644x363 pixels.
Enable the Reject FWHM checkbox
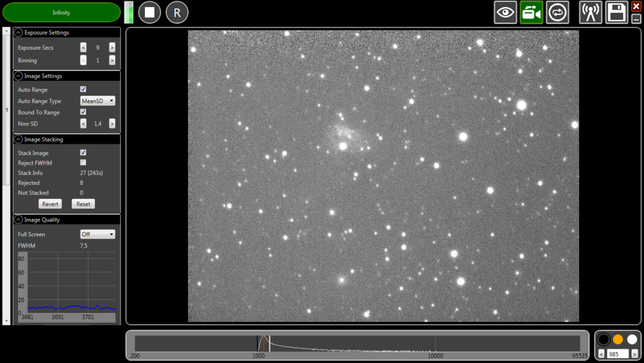click(x=83, y=163)
